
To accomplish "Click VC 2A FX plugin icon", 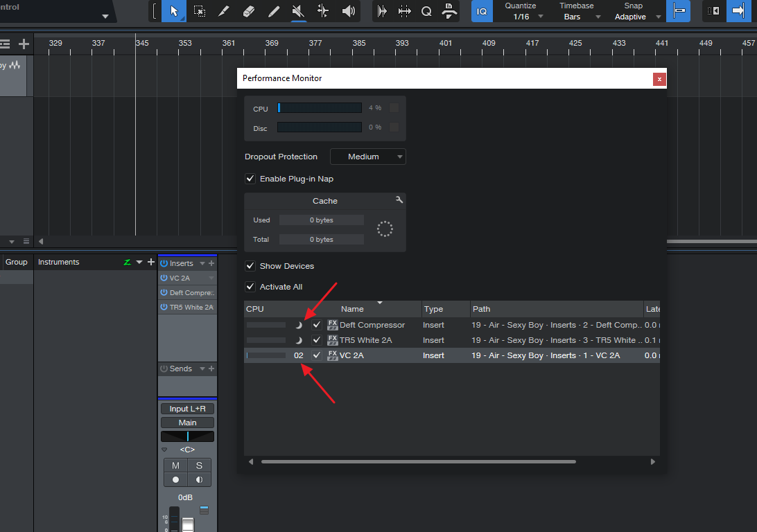I will (x=332, y=355).
